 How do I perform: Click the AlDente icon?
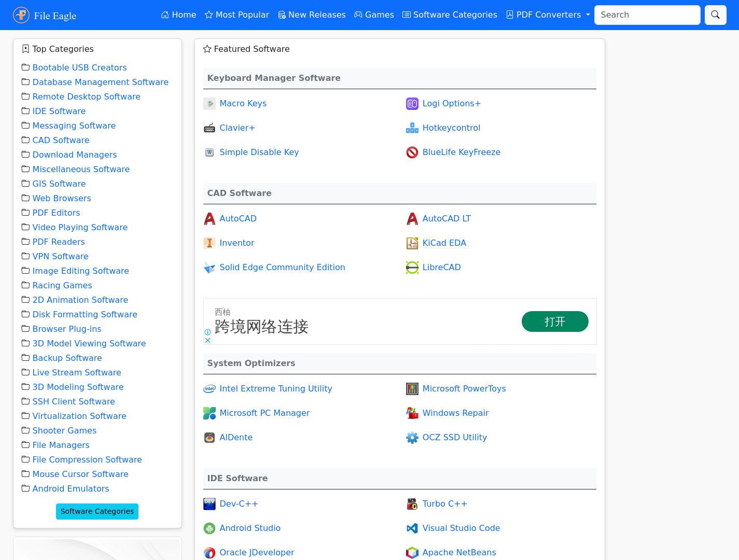210,438
